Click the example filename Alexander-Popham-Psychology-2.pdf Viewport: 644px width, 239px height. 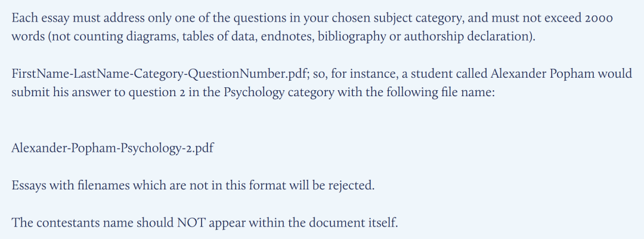tap(112, 148)
